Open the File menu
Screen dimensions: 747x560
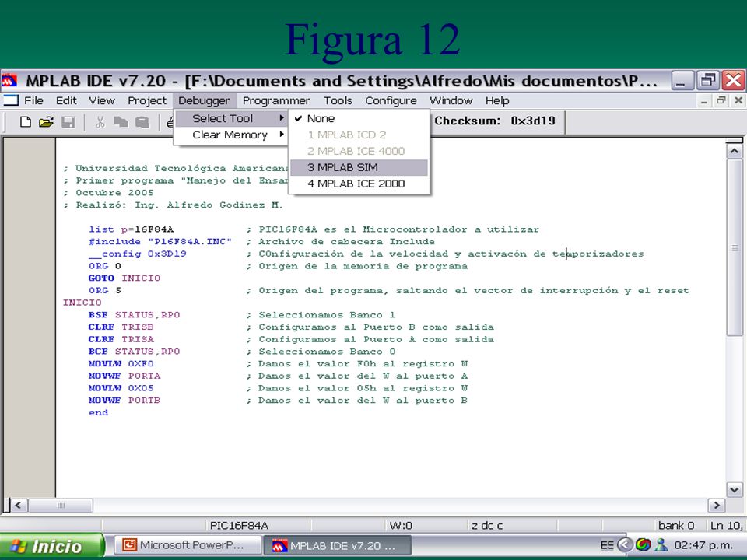(33, 100)
